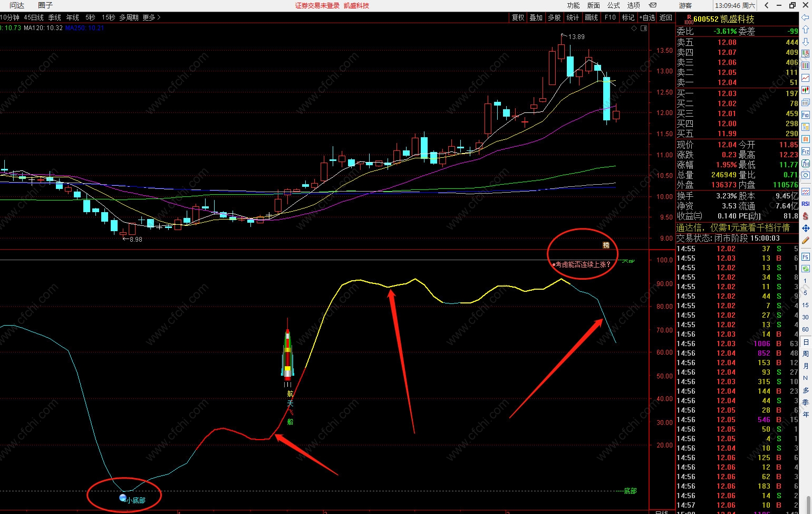The height and width of the screenshot is (514, 812).
Task: Open the multi-line indicator chart icon
Action: [805, 191]
